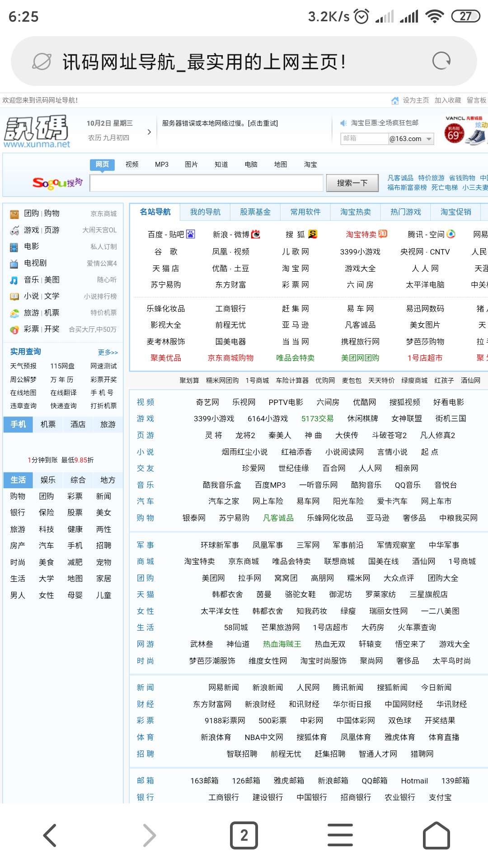
Task: Click the 违章查询 query link
Action: coord(23,406)
